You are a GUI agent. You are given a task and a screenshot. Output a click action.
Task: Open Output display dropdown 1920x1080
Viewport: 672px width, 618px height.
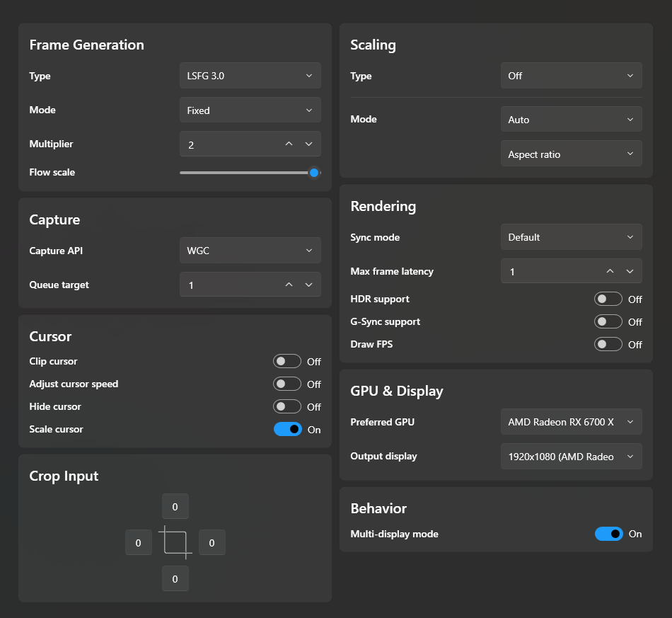coord(572,457)
